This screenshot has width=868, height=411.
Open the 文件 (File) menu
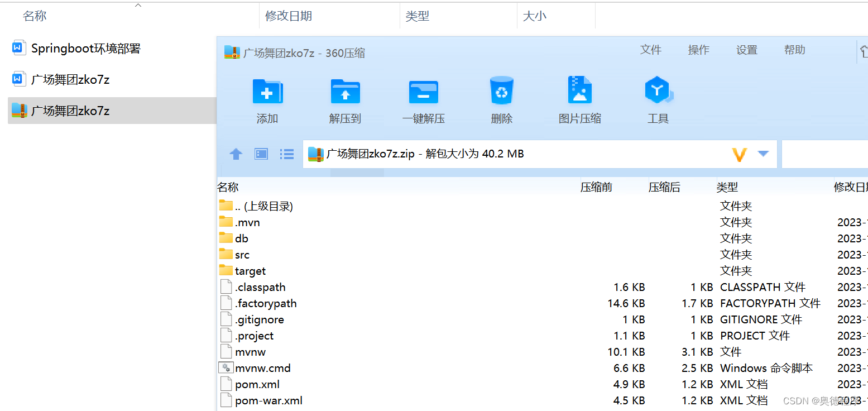coord(651,50)
